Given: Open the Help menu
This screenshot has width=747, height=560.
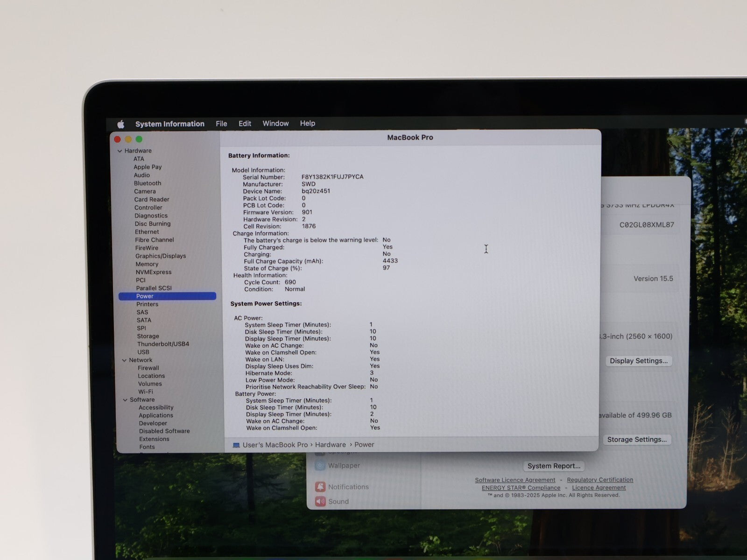Looking at the screenshot, I should pos(307,123).
